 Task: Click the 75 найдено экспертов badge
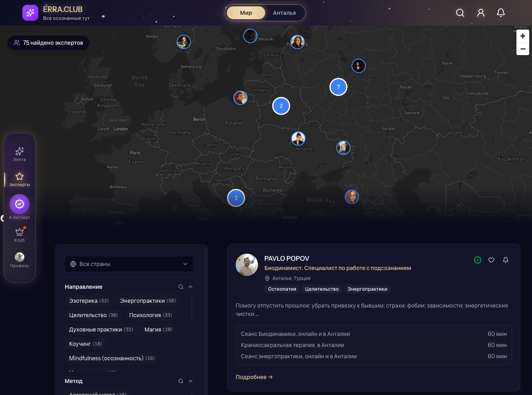coord(48,43)
